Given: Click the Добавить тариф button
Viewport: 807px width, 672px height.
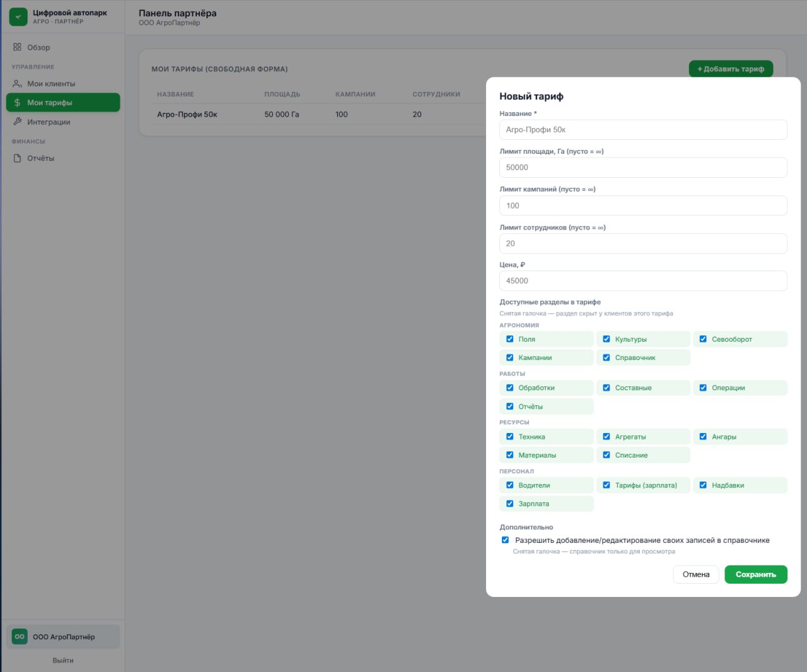Looking at the screenshot, I should [731, 69].
